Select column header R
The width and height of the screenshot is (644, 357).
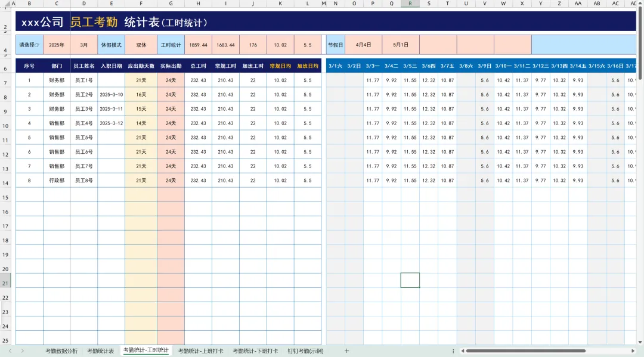pyautogui.click(x=410, y=4)
